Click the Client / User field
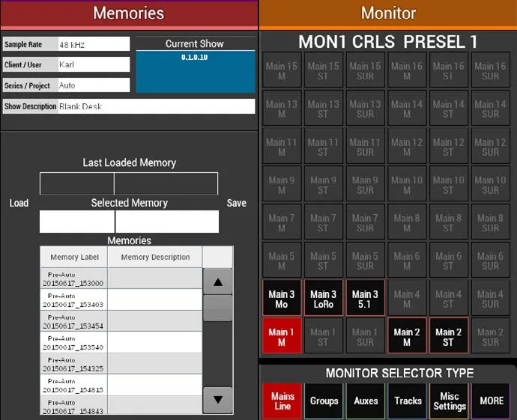Image resolution: width=517 pixels, height=420 pixels. (94, 64)
